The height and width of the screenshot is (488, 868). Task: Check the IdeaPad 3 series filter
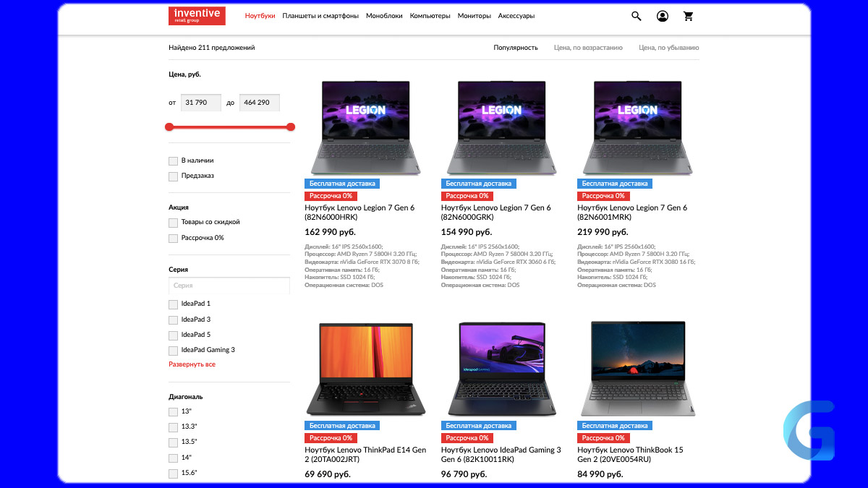point(173,320)
